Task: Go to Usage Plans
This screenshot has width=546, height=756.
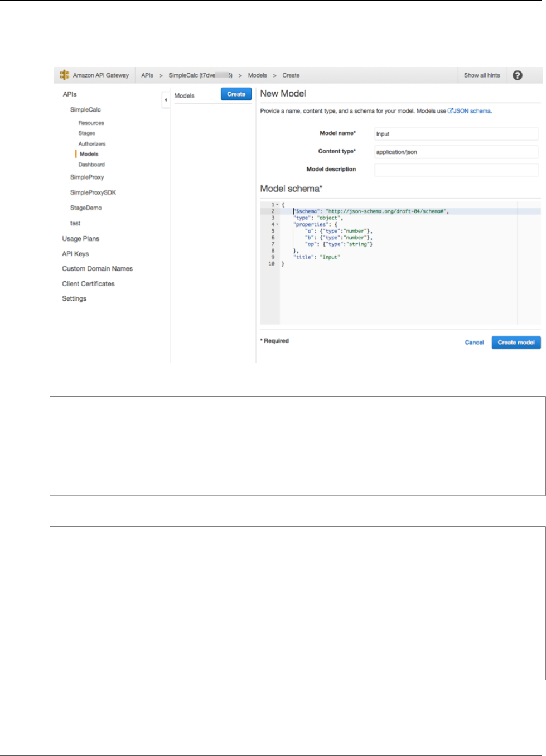Action: (x=80, y=239)
